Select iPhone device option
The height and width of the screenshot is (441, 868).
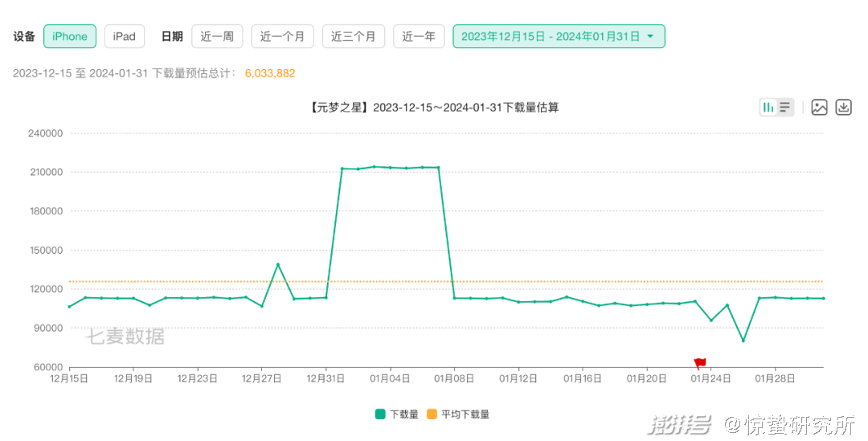[70, 36]
